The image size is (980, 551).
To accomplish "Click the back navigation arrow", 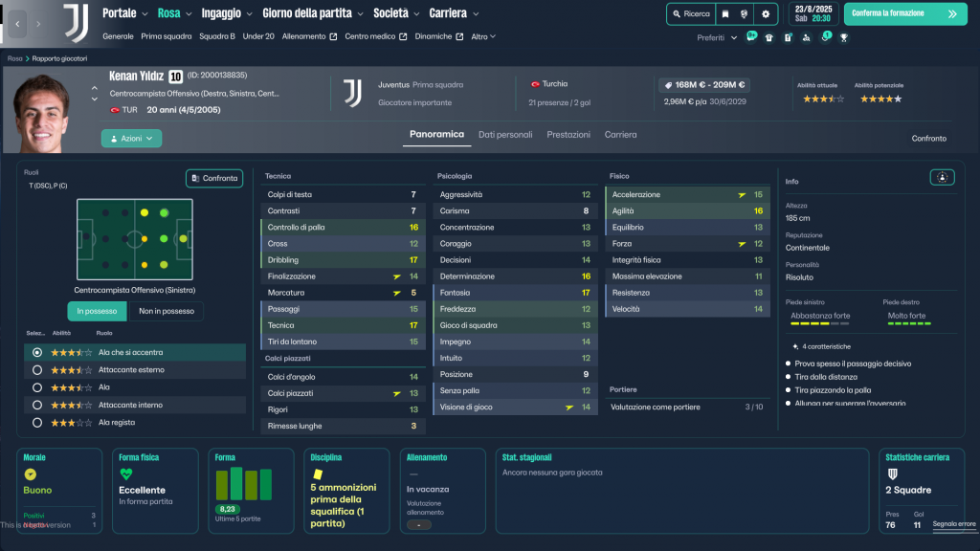I will coord(17,23).
